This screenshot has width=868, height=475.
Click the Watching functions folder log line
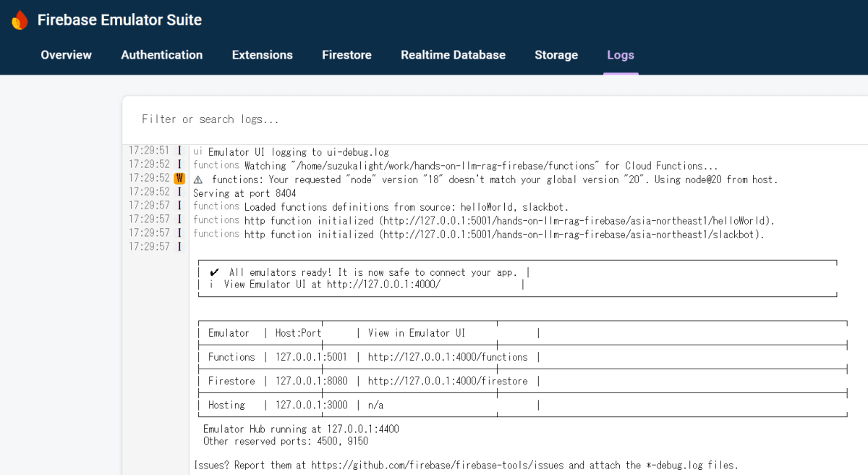click(456, 166)
